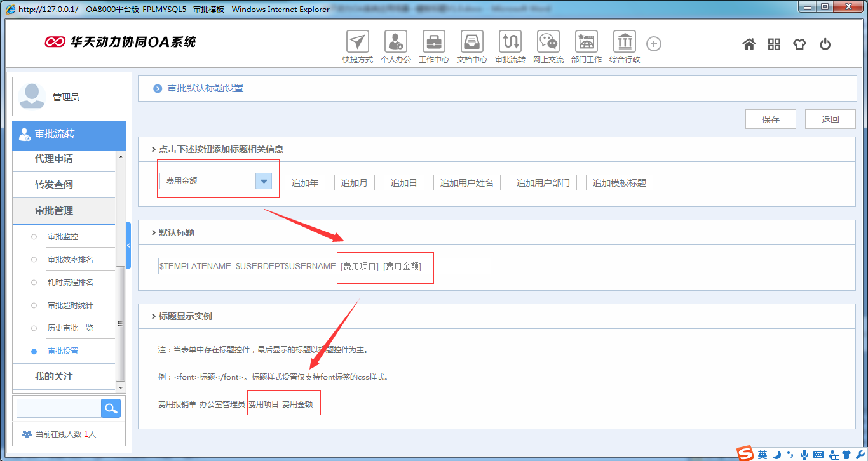
Task: Select 历史审批一览 option in sidebar
Action: pos(71,328)
